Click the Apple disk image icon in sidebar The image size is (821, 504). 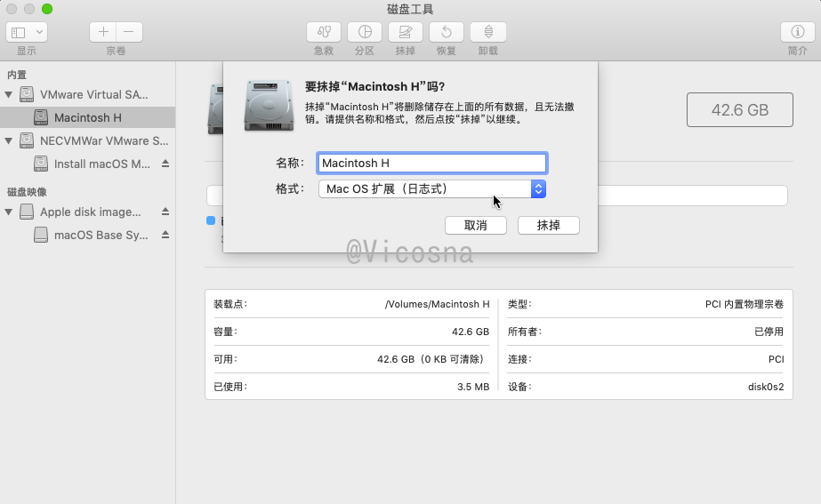[x=27, y=212]
